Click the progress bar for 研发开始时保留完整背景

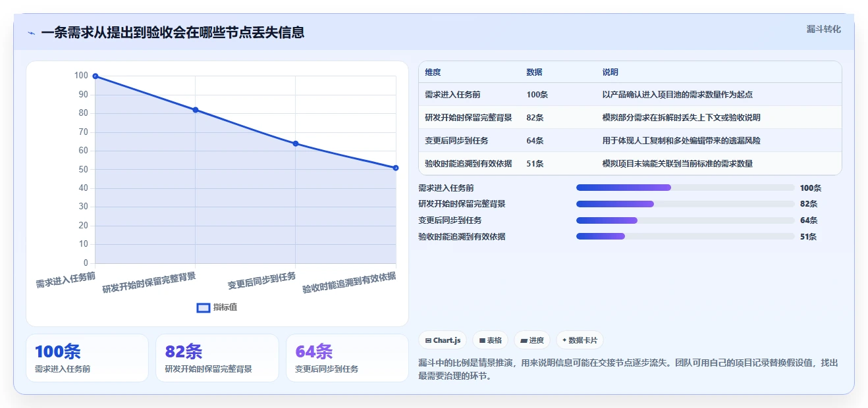(685, 204)
